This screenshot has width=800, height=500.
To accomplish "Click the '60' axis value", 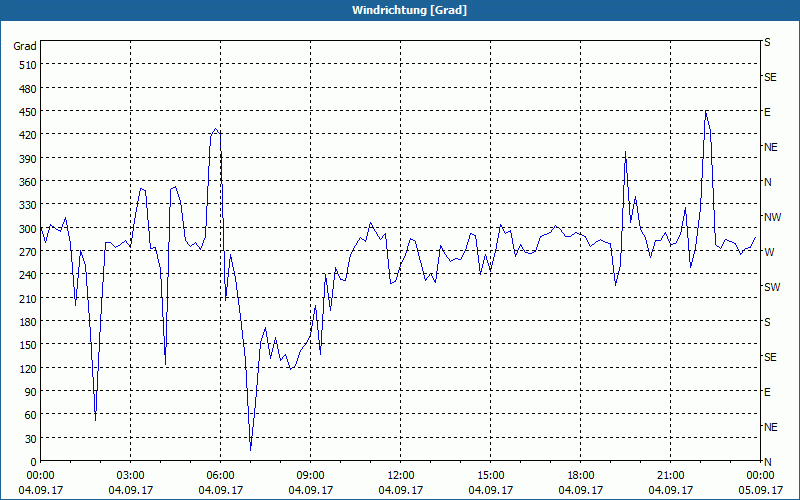I will pos(31,415).
